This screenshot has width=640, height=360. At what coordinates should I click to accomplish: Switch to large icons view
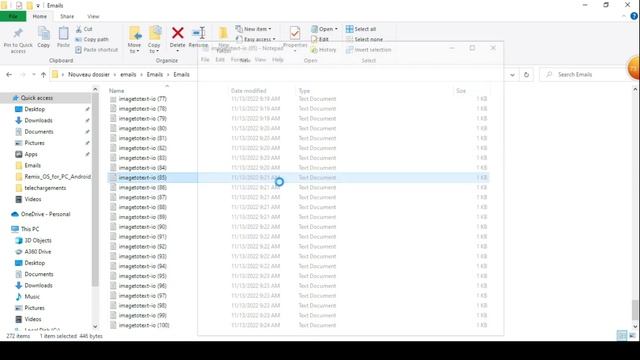(x=632, y=336)
